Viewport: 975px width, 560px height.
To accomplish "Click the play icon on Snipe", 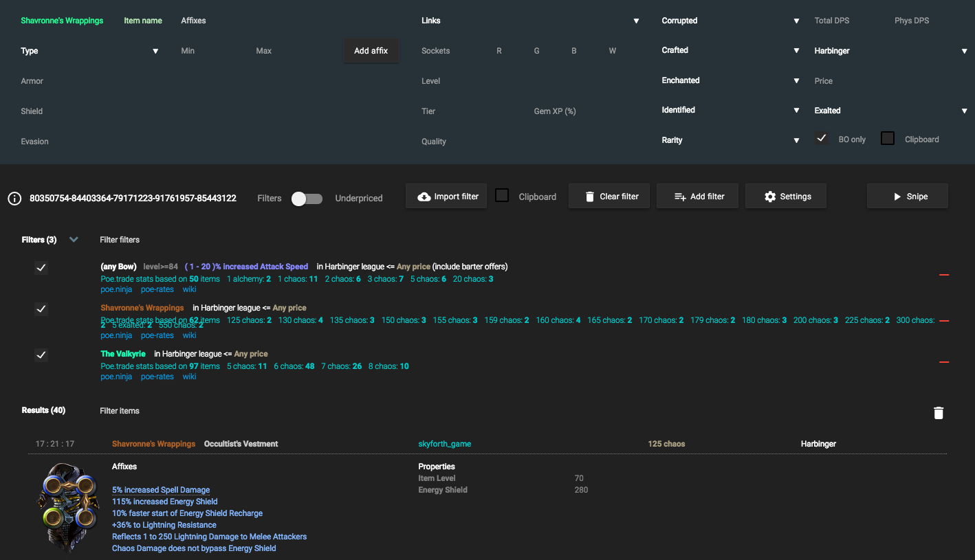I will click(x=897, y=197).
